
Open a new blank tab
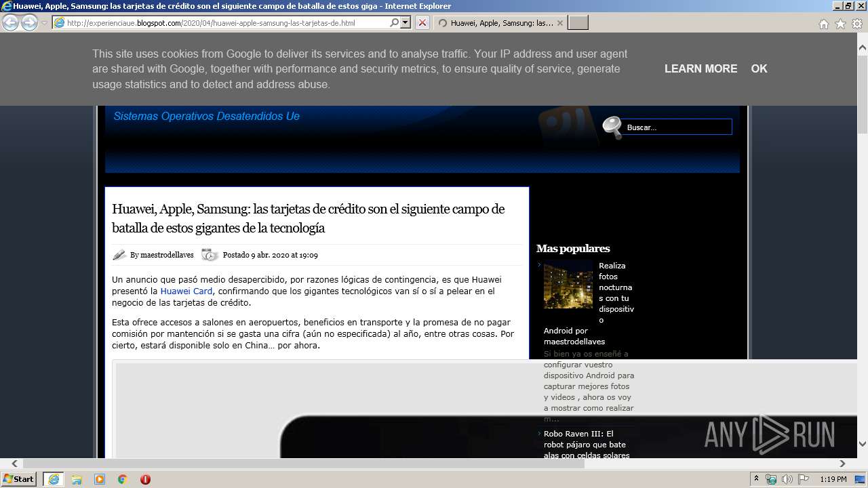(578, 23)
